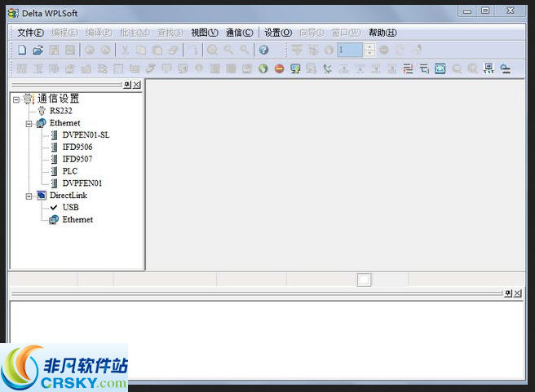Click the red stop circle toolbar icon

(x=279, y=68)
